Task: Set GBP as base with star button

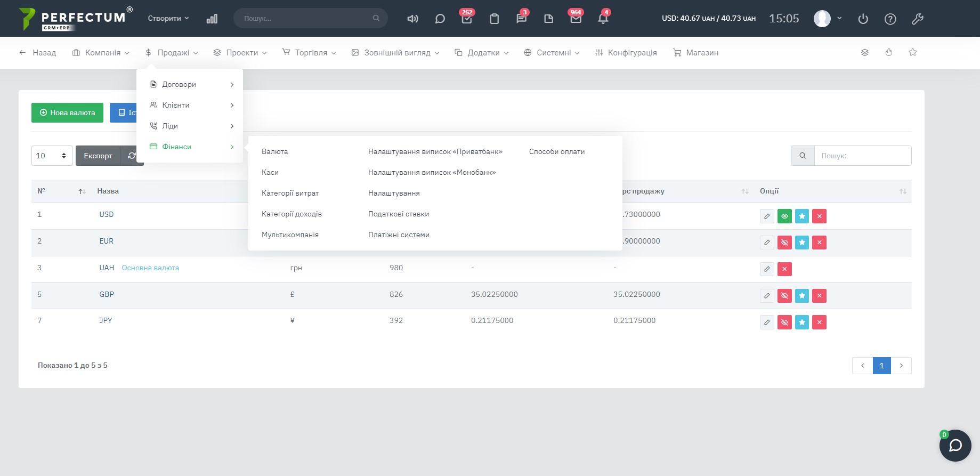Action: click(x=802, y=296)
